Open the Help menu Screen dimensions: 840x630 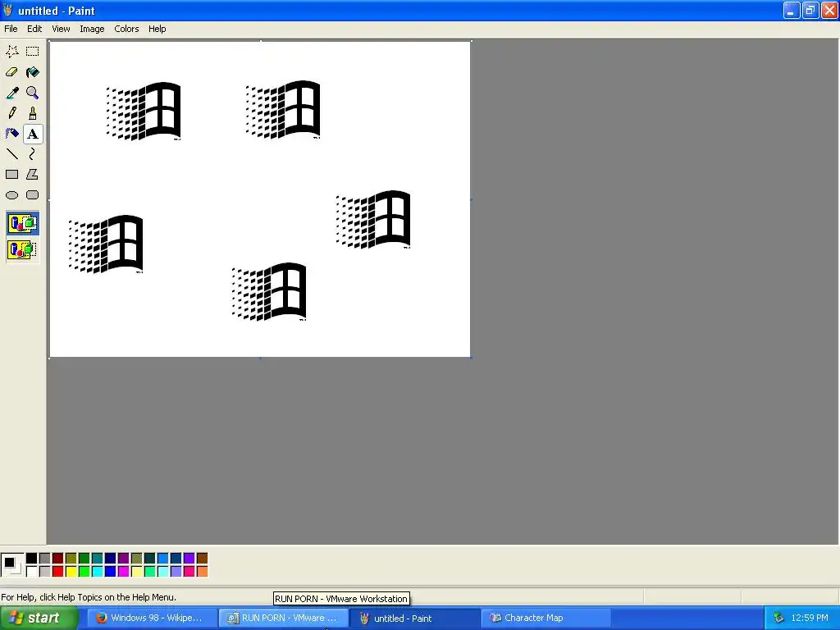[157, 29]
